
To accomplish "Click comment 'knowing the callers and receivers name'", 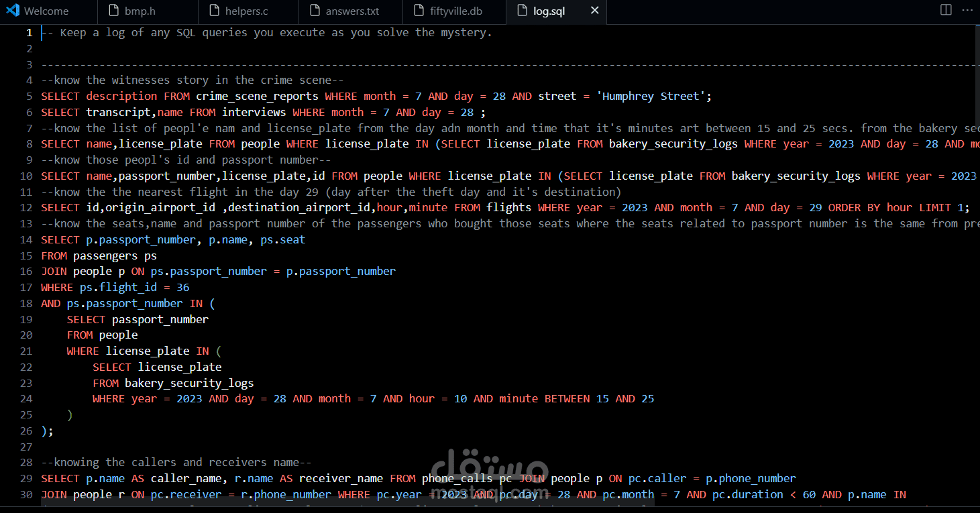I will click(176, 462).
